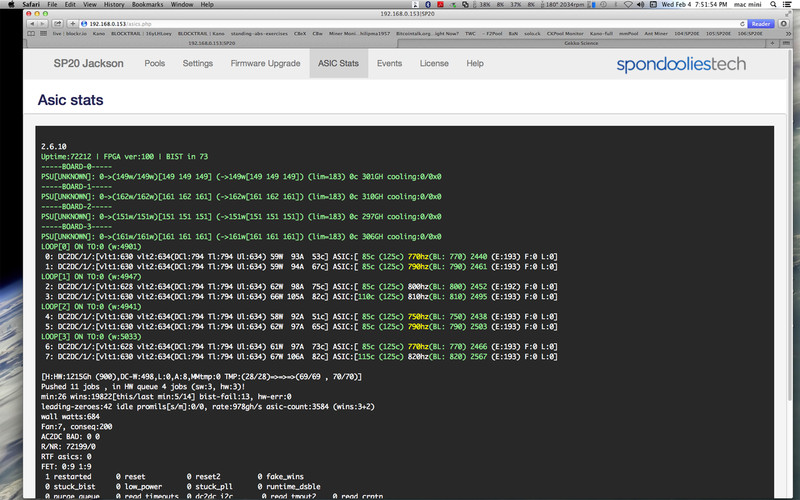Open the live | blockr.io bookmark

(69, 34)
